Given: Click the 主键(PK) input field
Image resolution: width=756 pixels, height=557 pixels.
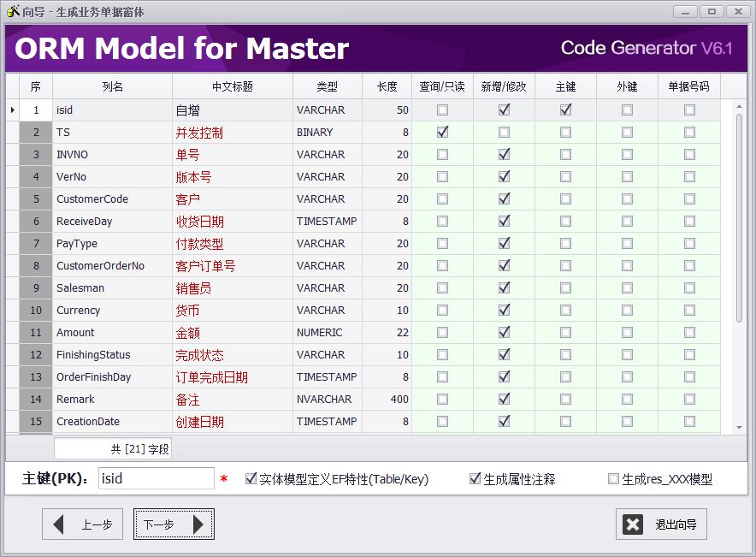Looking at the screenshot, I should point(156,479).
